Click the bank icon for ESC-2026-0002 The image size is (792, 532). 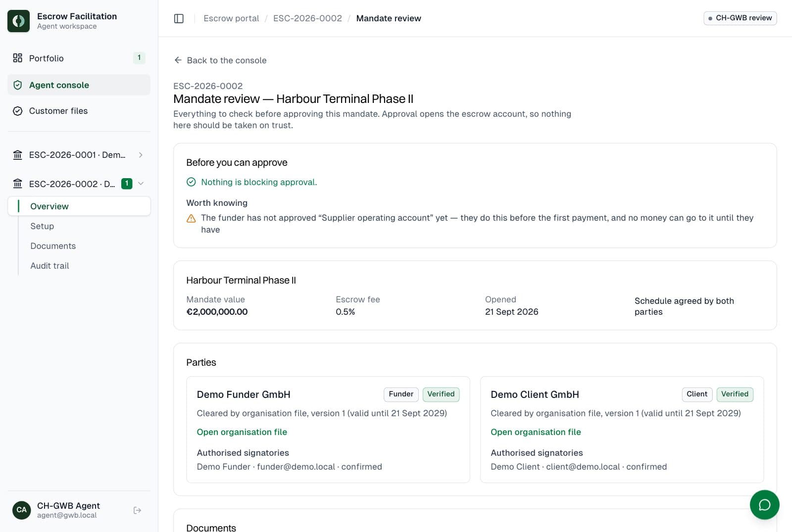click(18, 184)
